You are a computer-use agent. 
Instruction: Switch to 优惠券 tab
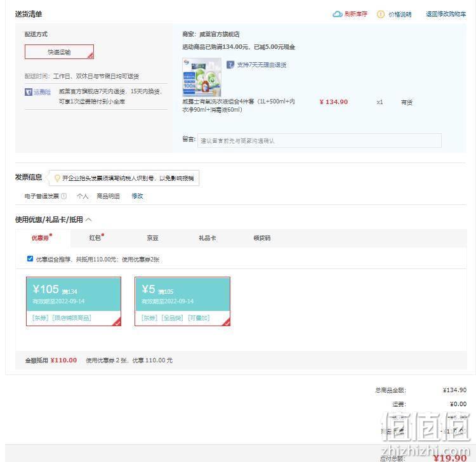pos(42,237)
